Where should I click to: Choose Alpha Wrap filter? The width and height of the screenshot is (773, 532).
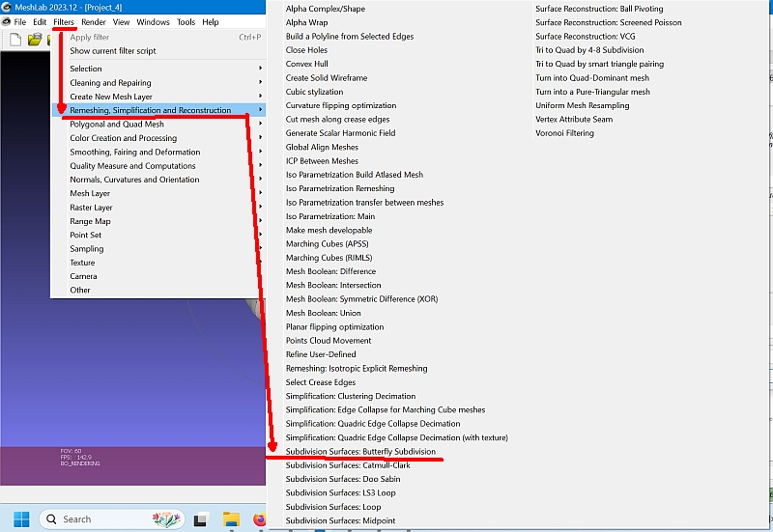tap(306, 22)
